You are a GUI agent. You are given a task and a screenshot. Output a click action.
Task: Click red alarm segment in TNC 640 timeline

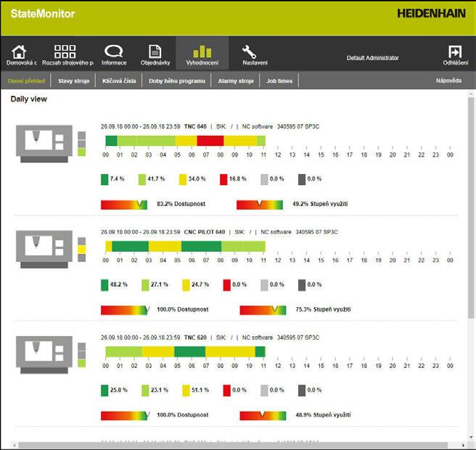(210, 141)
